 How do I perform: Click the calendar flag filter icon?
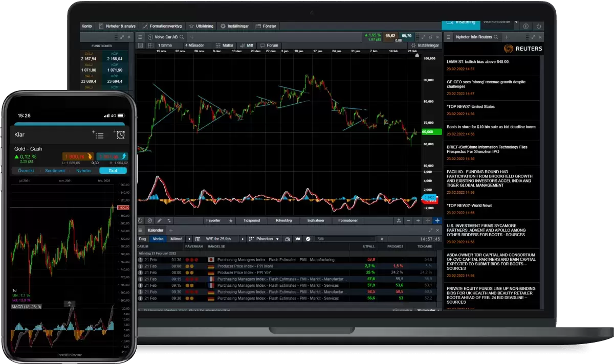(298, 239)
